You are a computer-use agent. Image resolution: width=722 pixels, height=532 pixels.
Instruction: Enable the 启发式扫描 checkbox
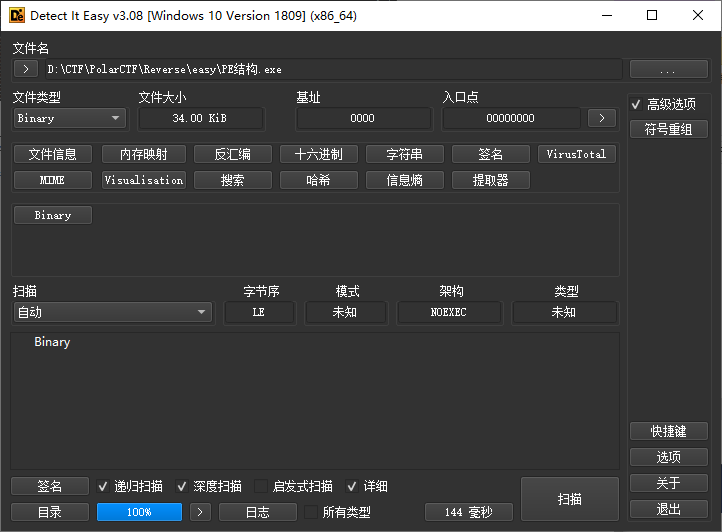click(261, 486)
